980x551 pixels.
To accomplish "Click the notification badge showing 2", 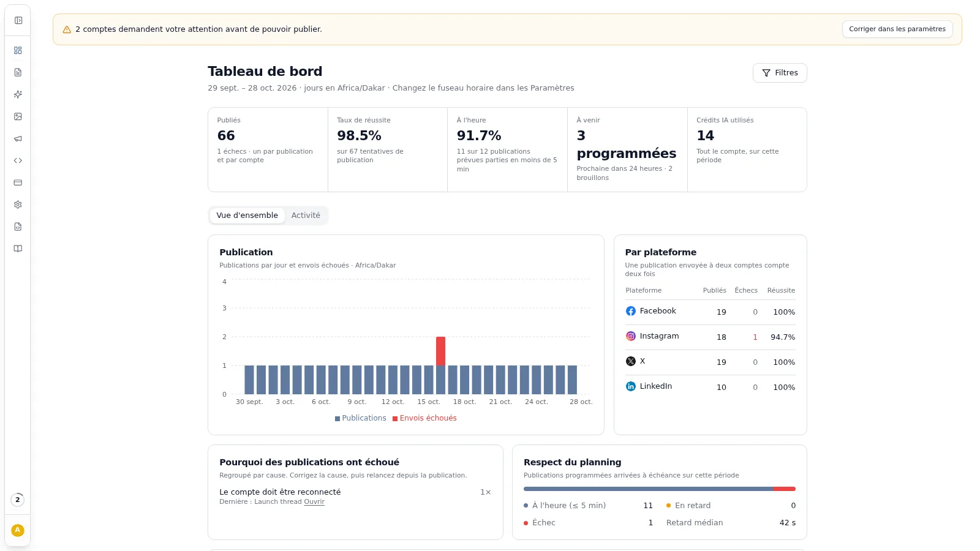I will [x=18, y=500].
